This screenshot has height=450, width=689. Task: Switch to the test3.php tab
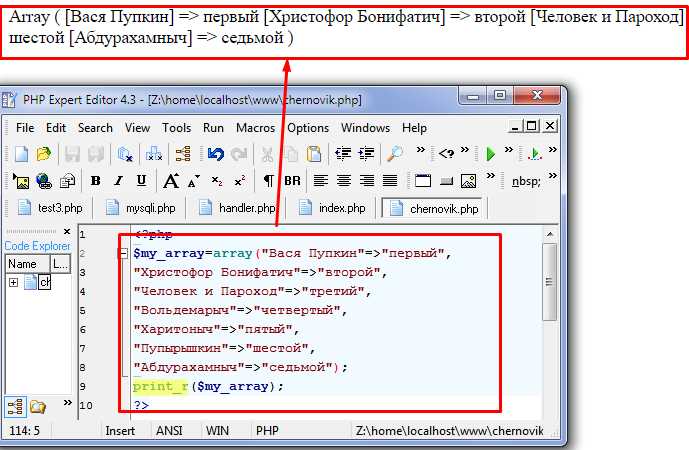coord(50,208)
